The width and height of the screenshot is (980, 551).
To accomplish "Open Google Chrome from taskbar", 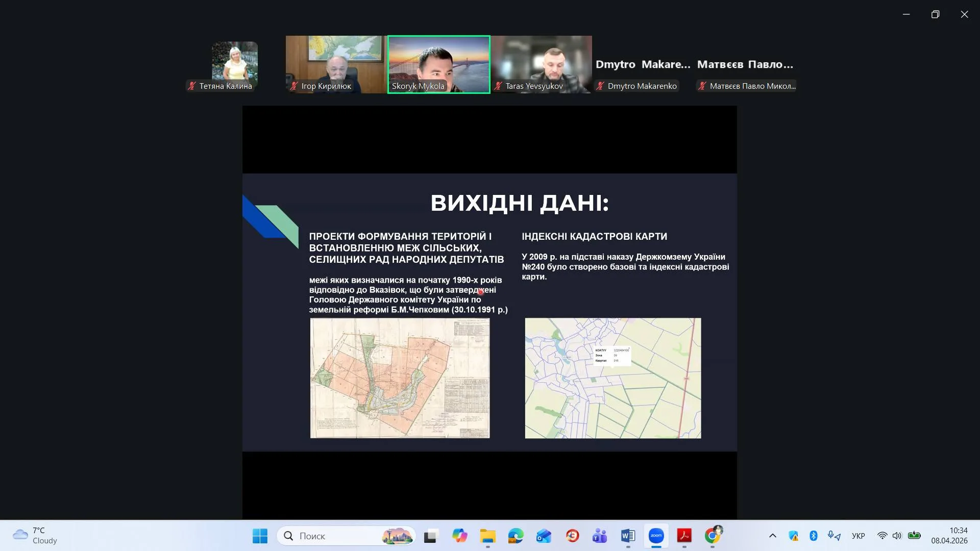I will pos(712,536).
